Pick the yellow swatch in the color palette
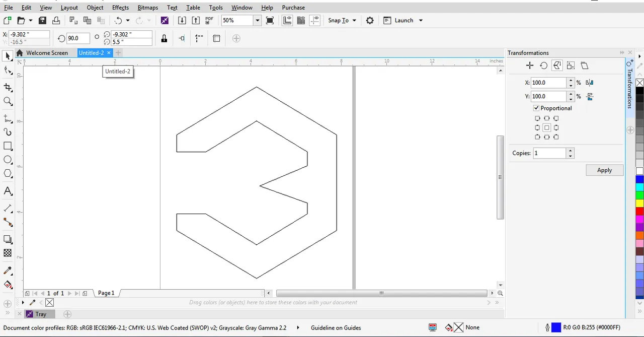Viewport: 644px width, 337px height. [x=639, y=203]
